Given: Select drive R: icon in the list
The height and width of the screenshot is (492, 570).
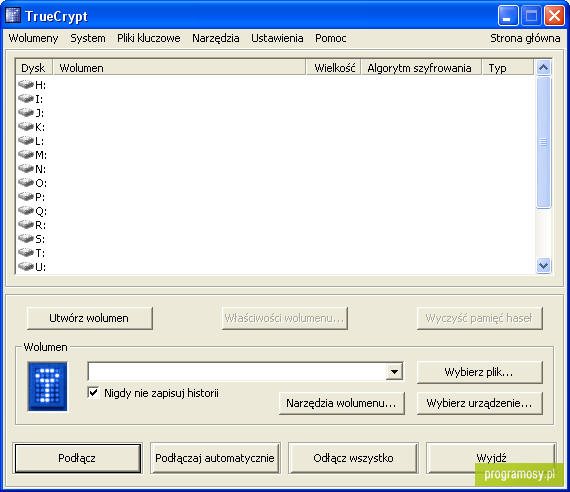Looking at the screenshot, I should [26, 225].
